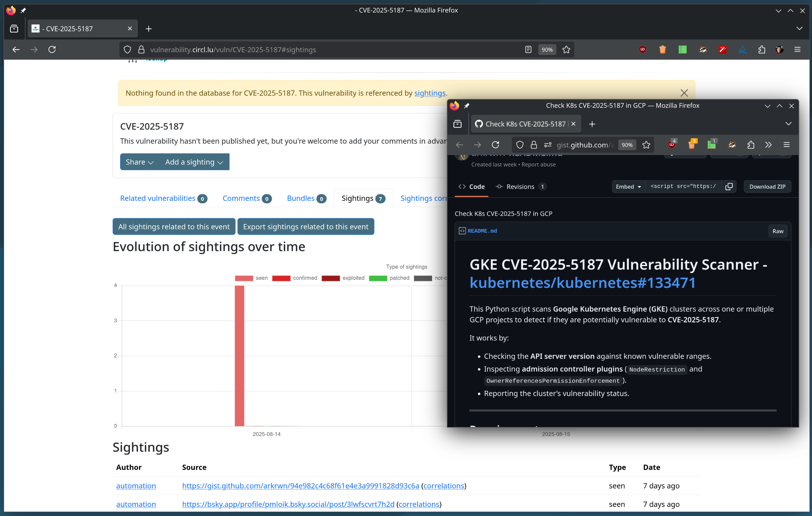Click the uBlock Origin extension icon in main window
This screenshot has width=812, height=516.
(x=642, y=50)
